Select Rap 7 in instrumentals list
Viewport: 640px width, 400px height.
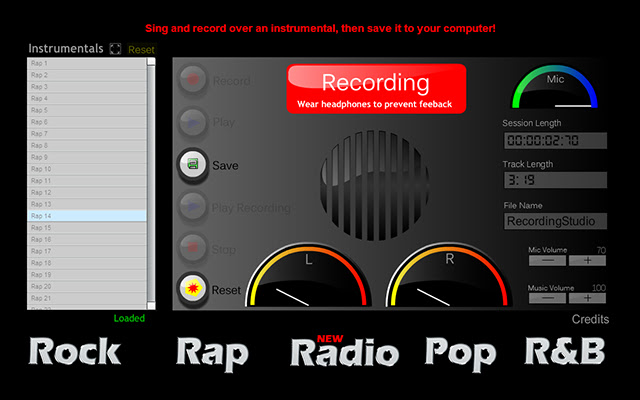(x=87, y=134)
